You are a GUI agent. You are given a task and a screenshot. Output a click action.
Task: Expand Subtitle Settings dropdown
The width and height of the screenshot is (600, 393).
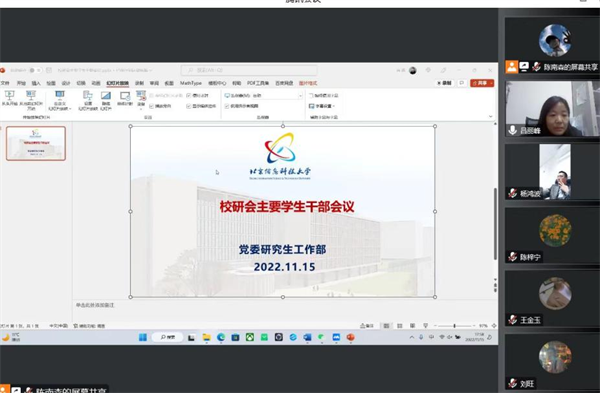[322, 106]
